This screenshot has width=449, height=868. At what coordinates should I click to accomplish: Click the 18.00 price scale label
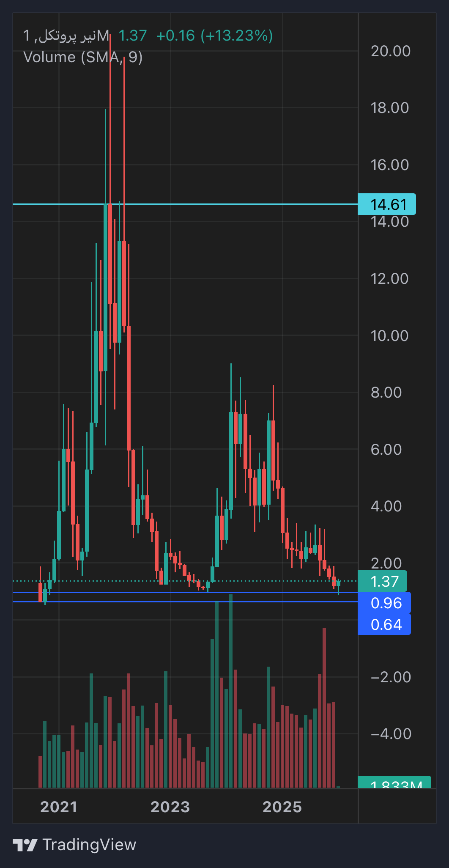coord(390,108)
